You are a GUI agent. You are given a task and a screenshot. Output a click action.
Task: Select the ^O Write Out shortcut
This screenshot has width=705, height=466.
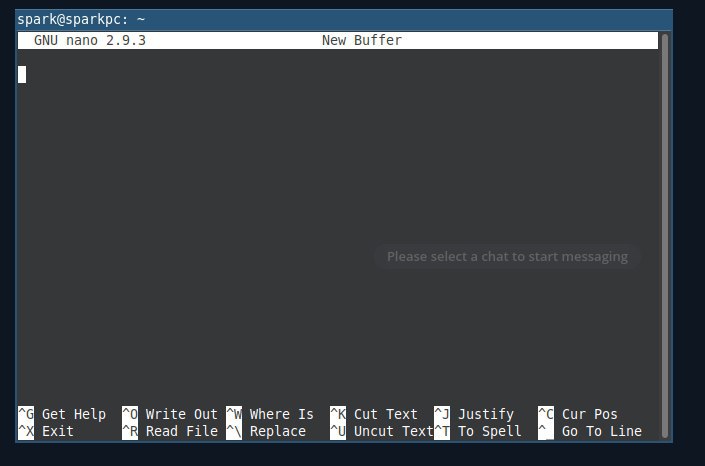tap(170, 414)
